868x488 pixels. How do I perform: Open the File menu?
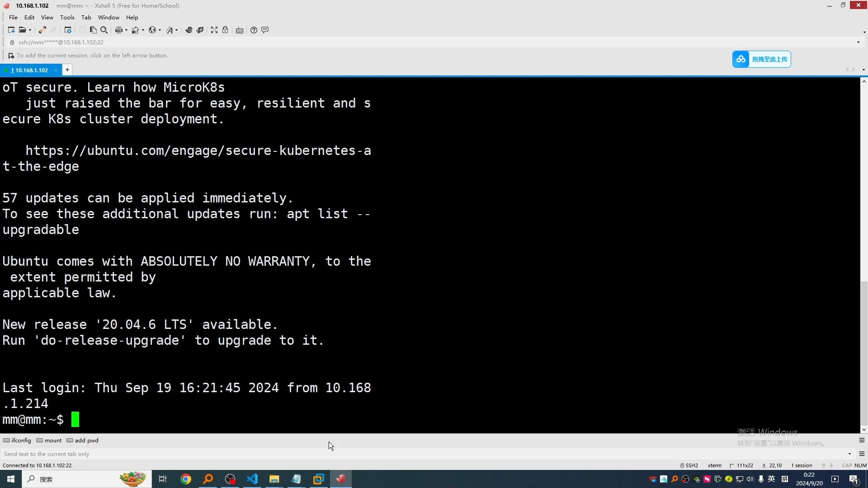(x=13, y=17)
